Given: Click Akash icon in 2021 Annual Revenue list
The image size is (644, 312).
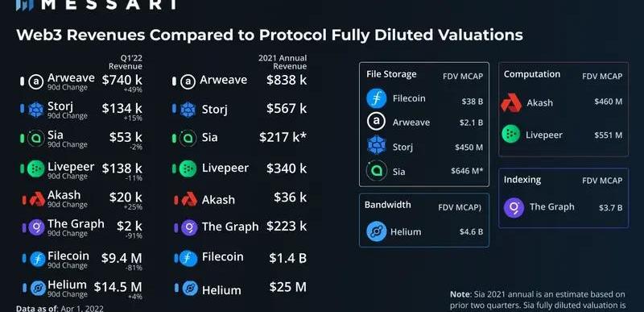Looking at the screenshot, I should point(189,199).
